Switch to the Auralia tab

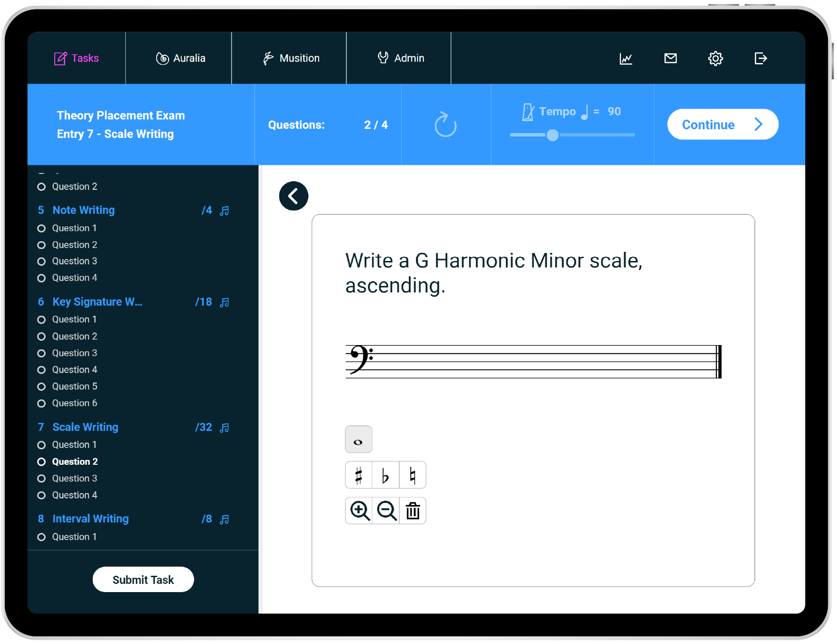[181, 58]
